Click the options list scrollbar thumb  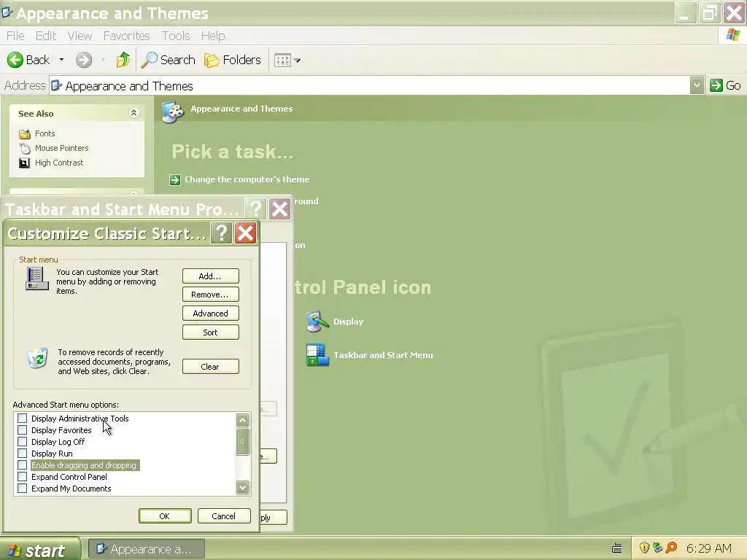coord(242,441)
